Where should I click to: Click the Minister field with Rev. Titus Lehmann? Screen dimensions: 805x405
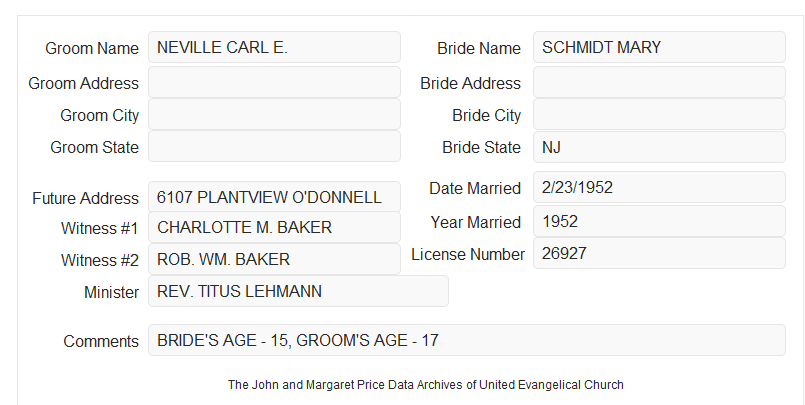click(298, 291)
